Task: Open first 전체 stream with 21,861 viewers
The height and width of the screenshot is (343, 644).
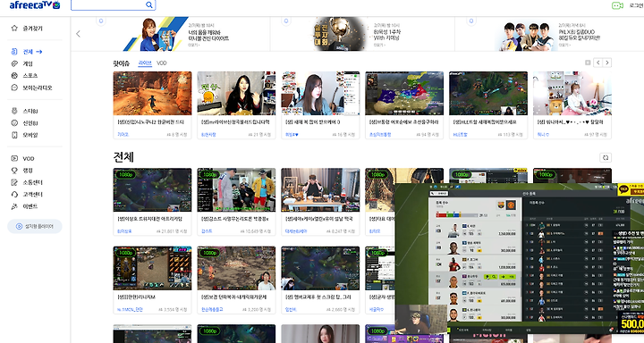Action: pos(152,190)
